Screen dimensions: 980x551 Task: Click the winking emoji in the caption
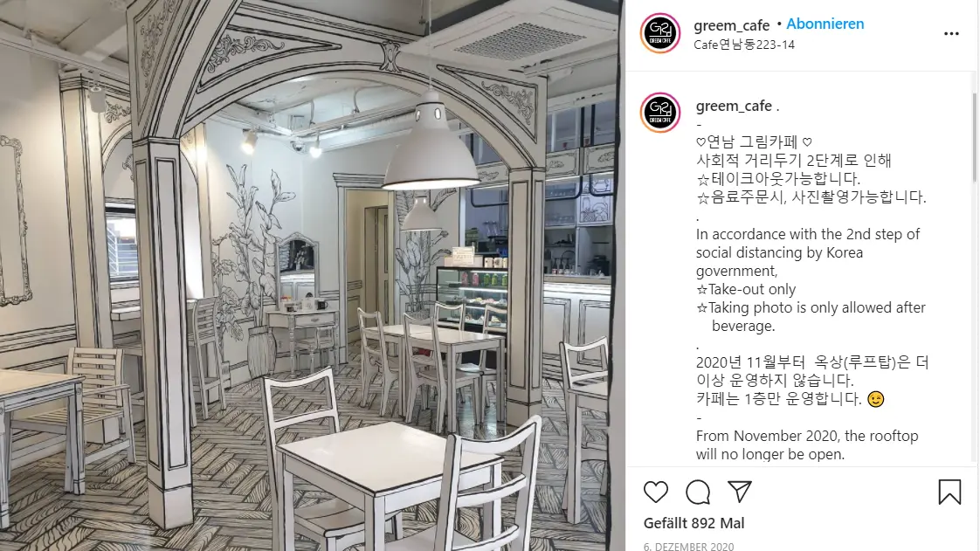click(876, 398)
